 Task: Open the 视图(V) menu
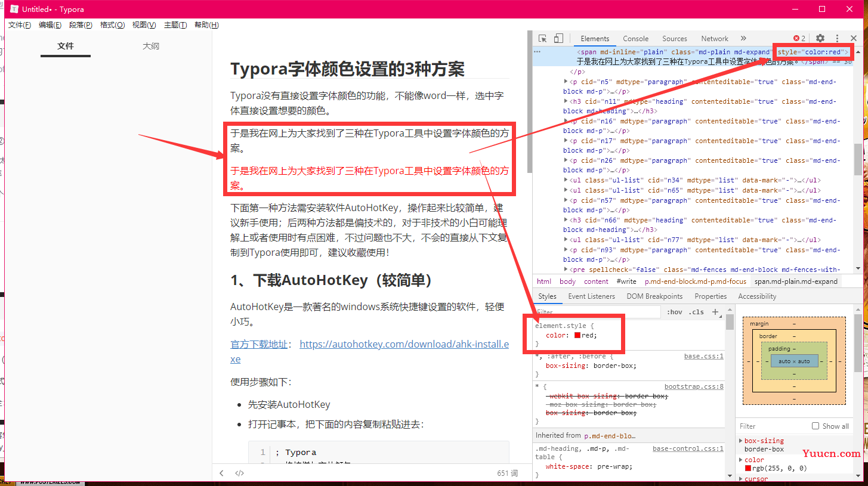(x=144, y=25)
